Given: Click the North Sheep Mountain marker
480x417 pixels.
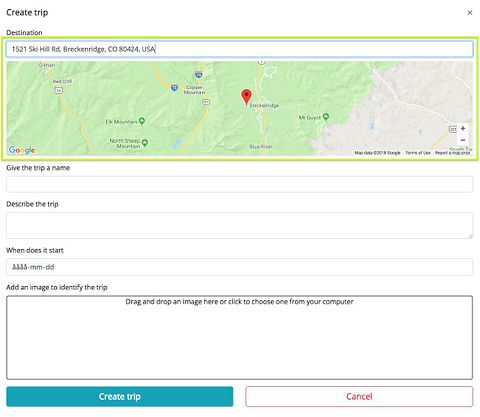Looking at the screenshot, I should coord(145,143).
